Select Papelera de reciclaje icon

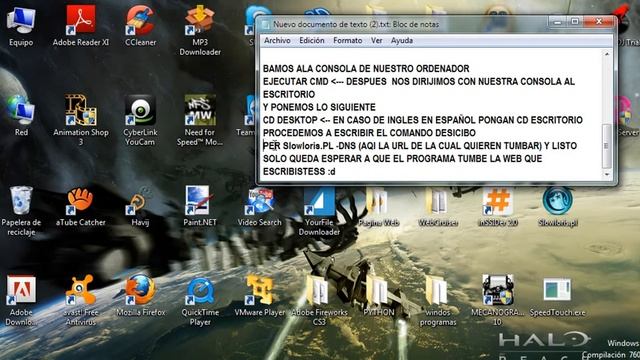21,210
